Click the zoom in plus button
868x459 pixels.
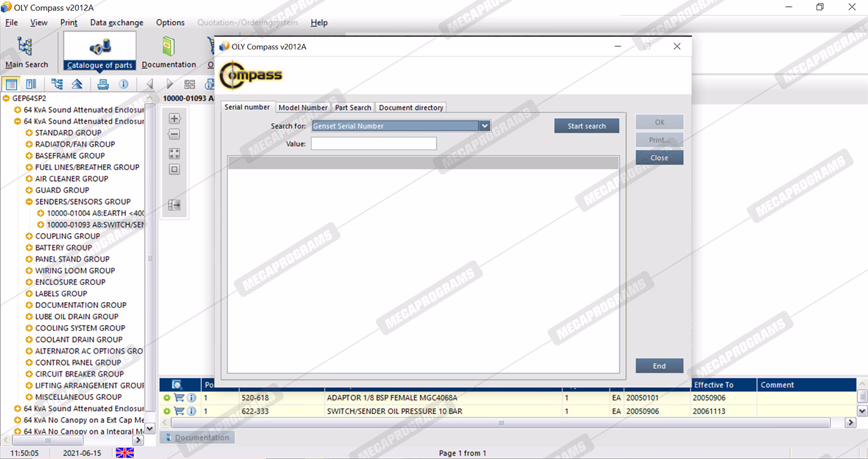click(x=175, y=119)
